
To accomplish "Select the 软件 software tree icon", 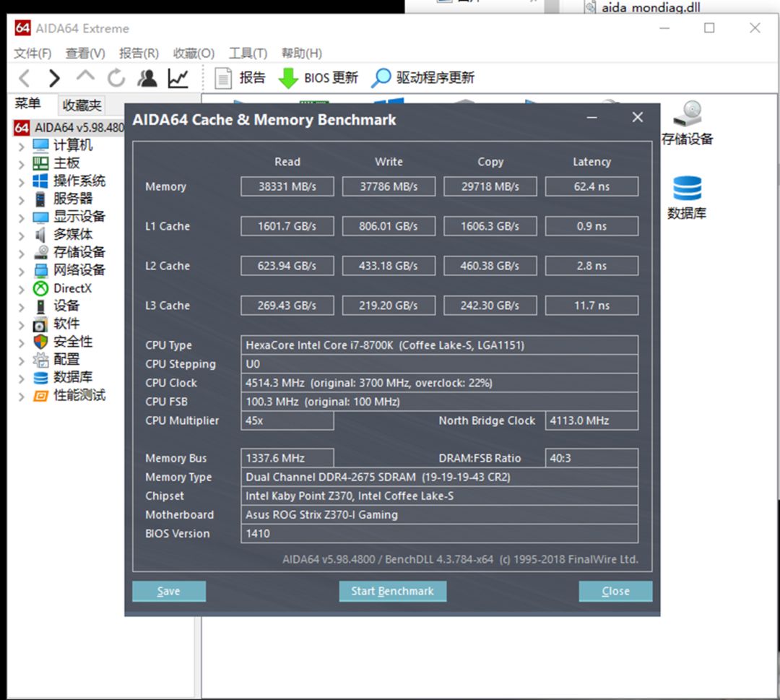I will (40, 324).
